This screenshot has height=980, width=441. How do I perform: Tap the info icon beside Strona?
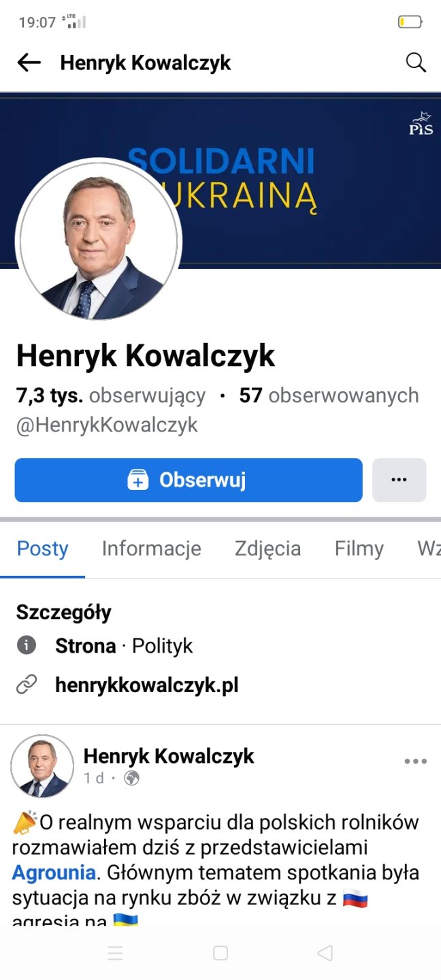pyautogui.click(x=27, y=645)
